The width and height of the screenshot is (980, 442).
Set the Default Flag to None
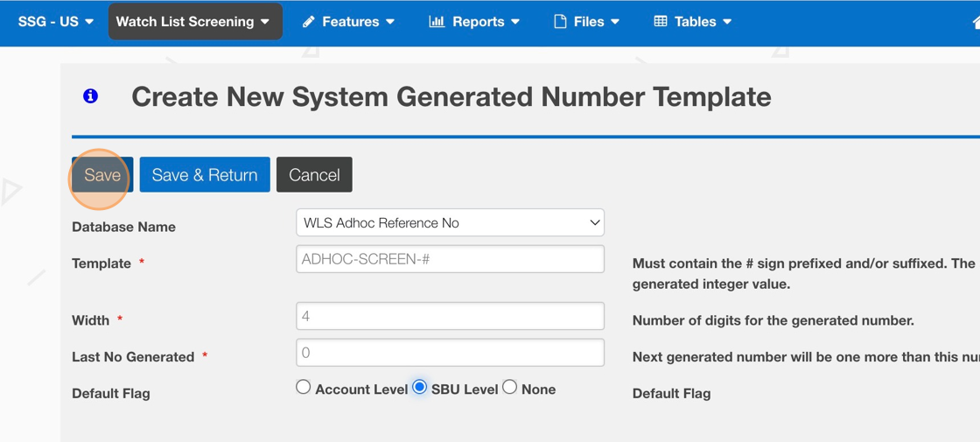(510, 387)
